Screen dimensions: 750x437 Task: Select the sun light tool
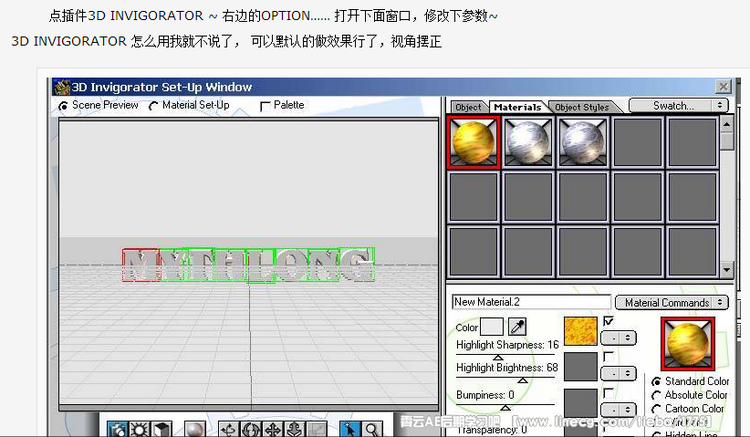click(x=140, y=429)
